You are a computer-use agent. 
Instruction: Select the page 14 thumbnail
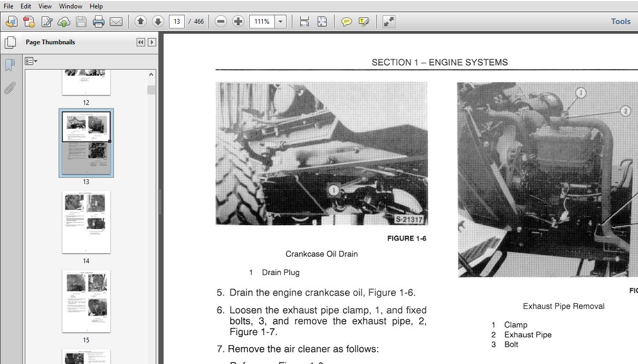pyautogui.click(x=86, y=222)
